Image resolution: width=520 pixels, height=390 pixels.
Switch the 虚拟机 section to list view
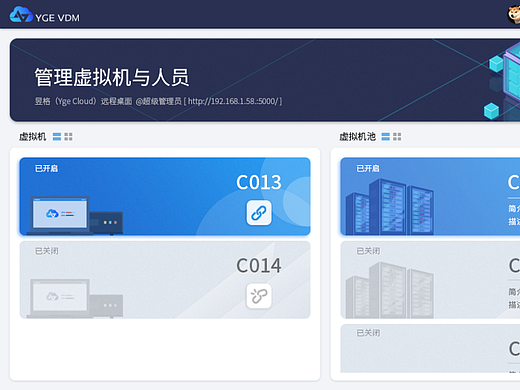(57, 137)
